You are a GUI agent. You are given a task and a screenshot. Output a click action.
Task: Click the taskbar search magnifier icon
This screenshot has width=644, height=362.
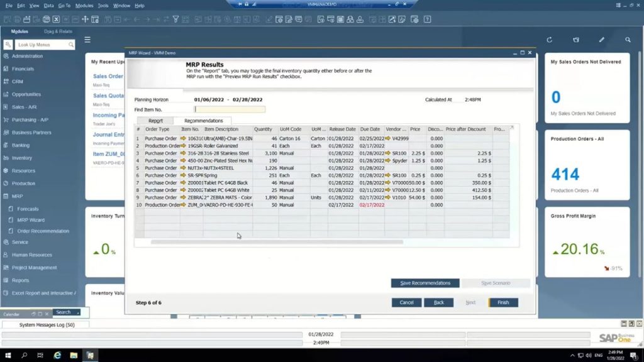point(25,355)
